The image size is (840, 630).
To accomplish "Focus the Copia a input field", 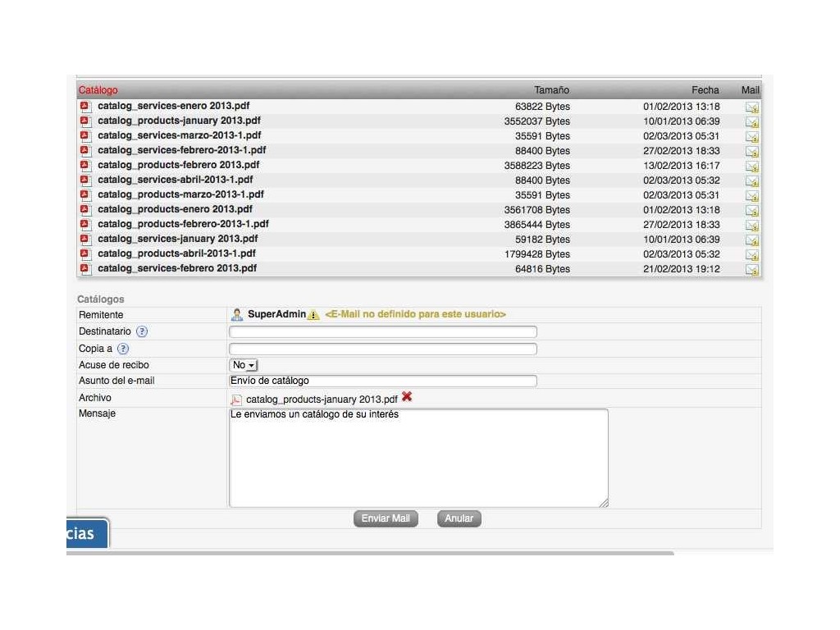I will (383, 349).
